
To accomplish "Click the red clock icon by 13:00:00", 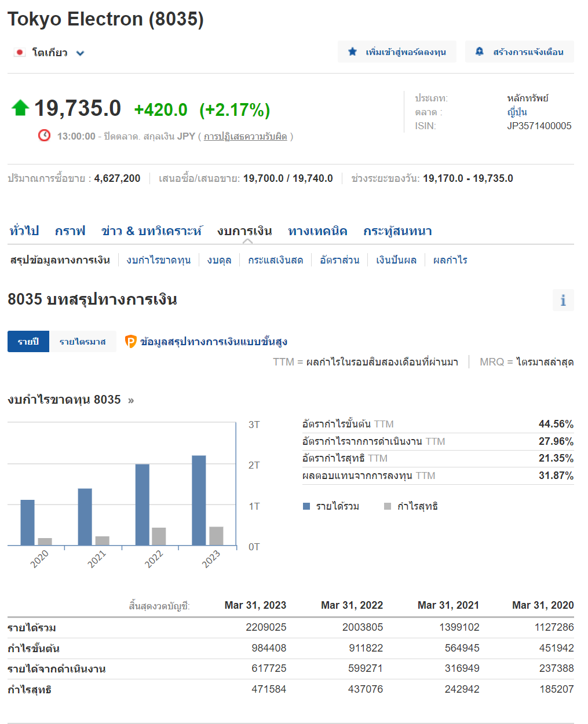I will (44, 136).
